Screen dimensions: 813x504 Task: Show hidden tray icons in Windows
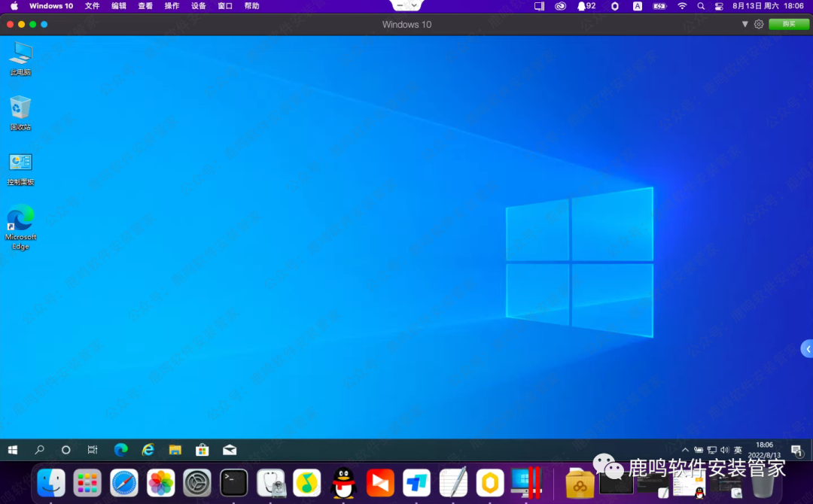(x=685, y=450)
